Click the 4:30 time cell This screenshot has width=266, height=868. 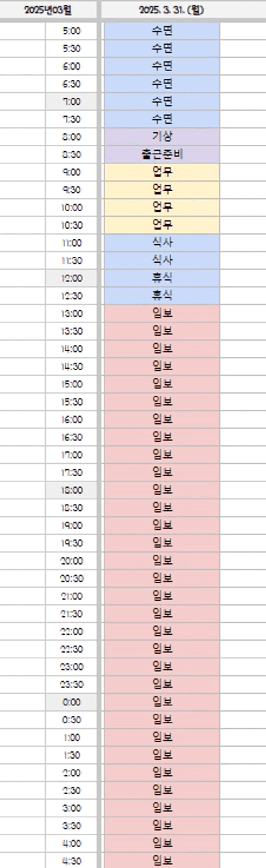(x=71, y=861)
